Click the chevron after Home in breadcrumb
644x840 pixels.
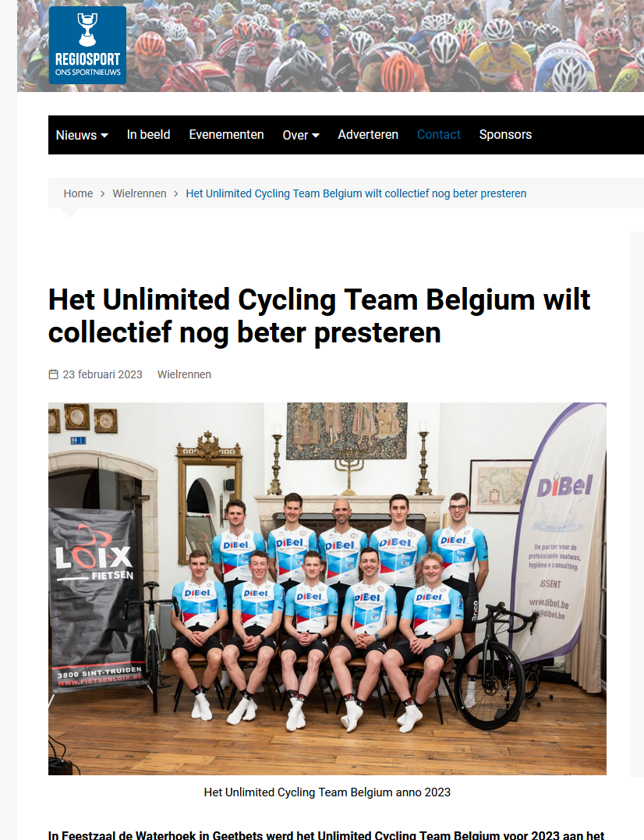point(103,194)
